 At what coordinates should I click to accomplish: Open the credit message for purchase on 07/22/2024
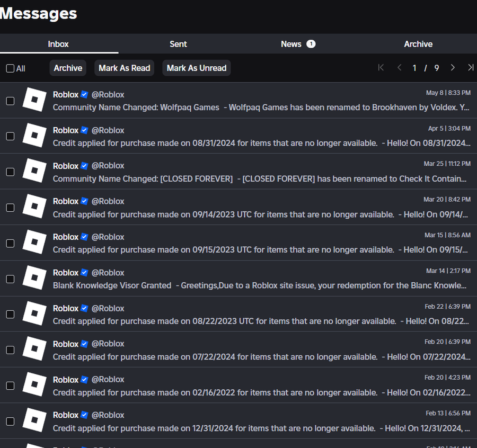[238, 350]
